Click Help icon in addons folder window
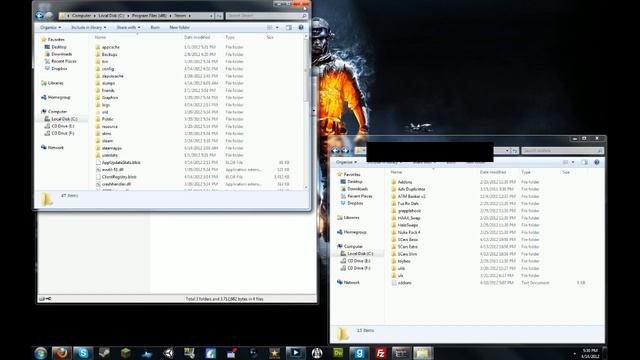Viewport: 640px width, 360px height. [x=597, y=162]
